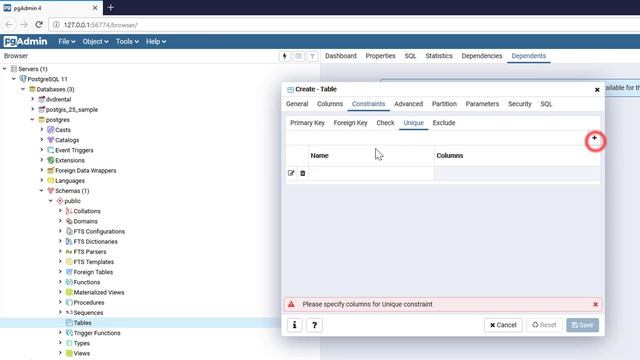Open the File menu
Viewport: 640px width, 360px height.
pos(67,42)
